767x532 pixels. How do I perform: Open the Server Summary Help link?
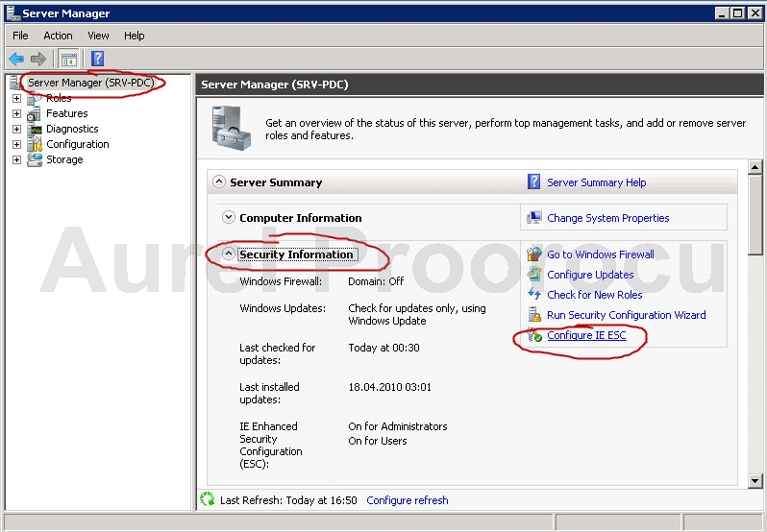[596, 182]
